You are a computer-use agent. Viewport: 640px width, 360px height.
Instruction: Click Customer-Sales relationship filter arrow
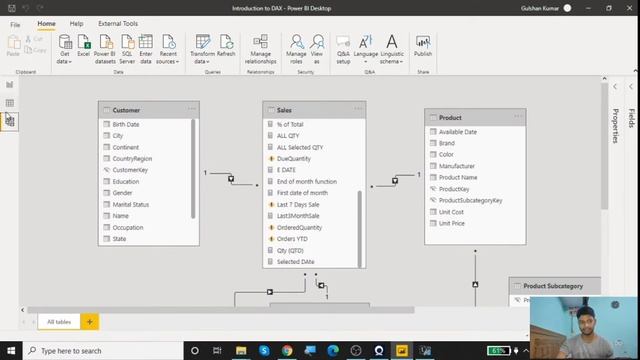point(231,179)
